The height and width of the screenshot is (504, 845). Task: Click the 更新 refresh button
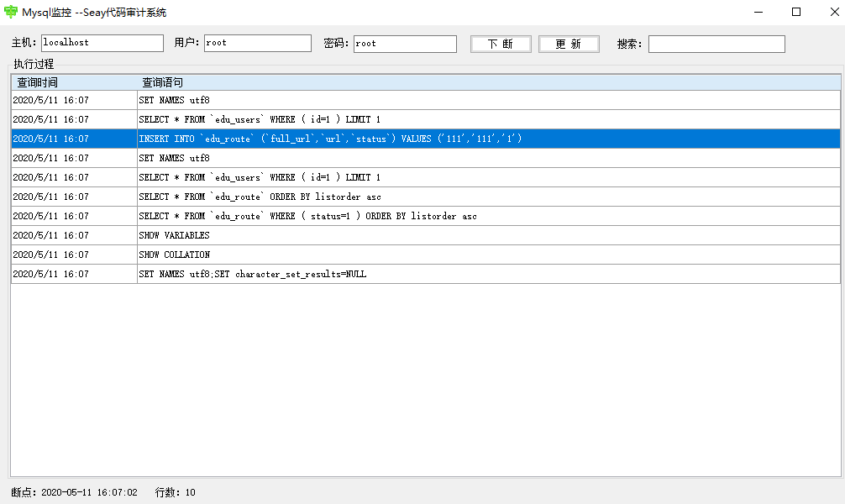(x=569, y=44)
